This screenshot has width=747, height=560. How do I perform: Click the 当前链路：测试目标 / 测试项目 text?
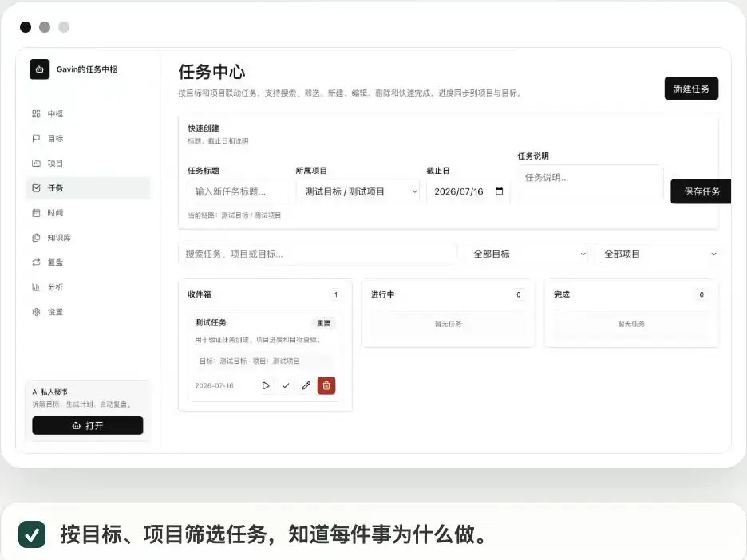[235, 215]
